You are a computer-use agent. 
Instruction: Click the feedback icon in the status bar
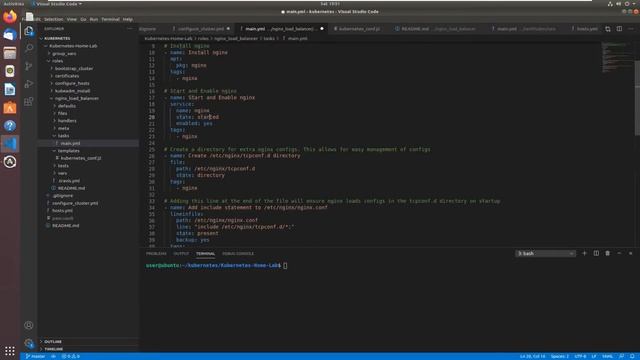(x=622, y=356)
